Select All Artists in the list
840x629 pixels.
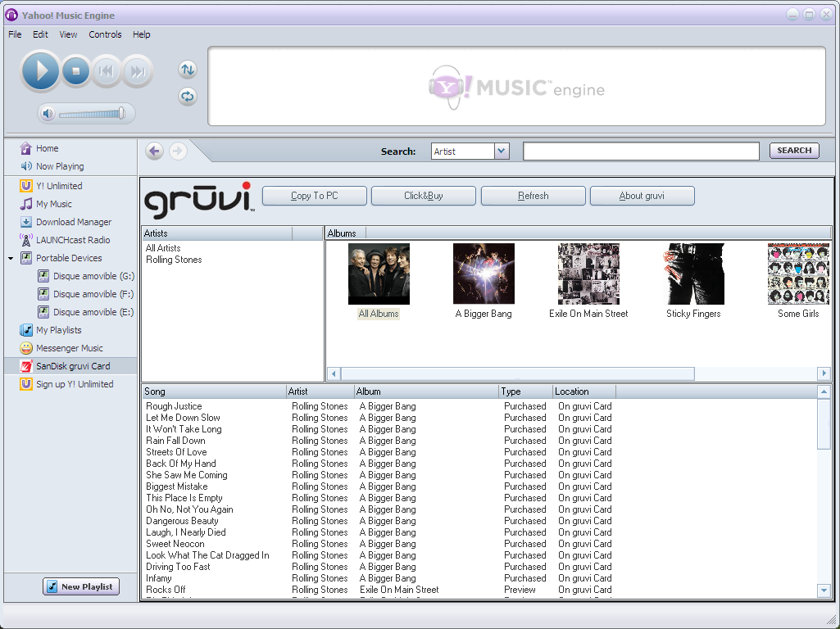[x=163, y=248]
